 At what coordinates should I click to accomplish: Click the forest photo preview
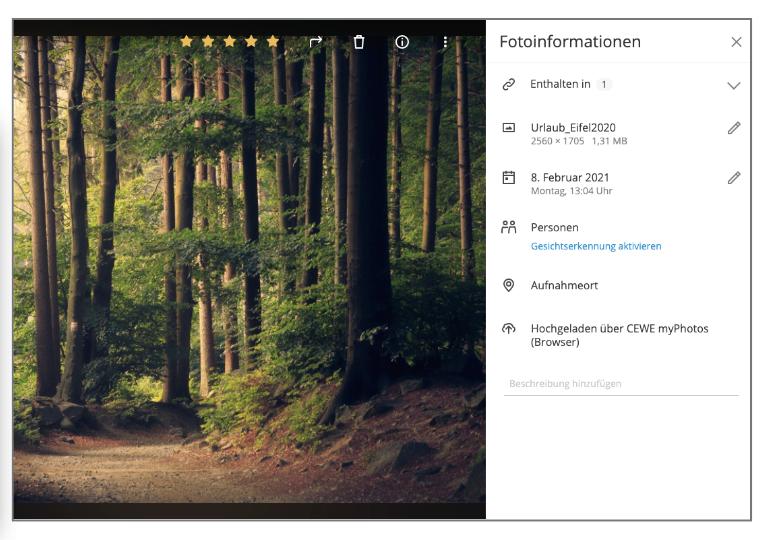249,269
